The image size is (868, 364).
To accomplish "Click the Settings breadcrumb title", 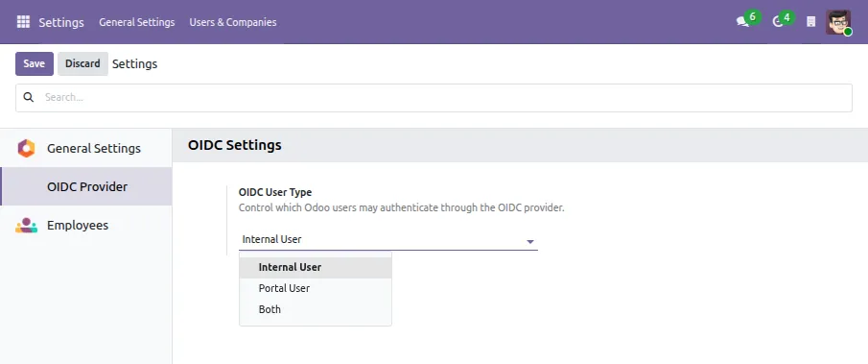I will click(x=134, y=63).
